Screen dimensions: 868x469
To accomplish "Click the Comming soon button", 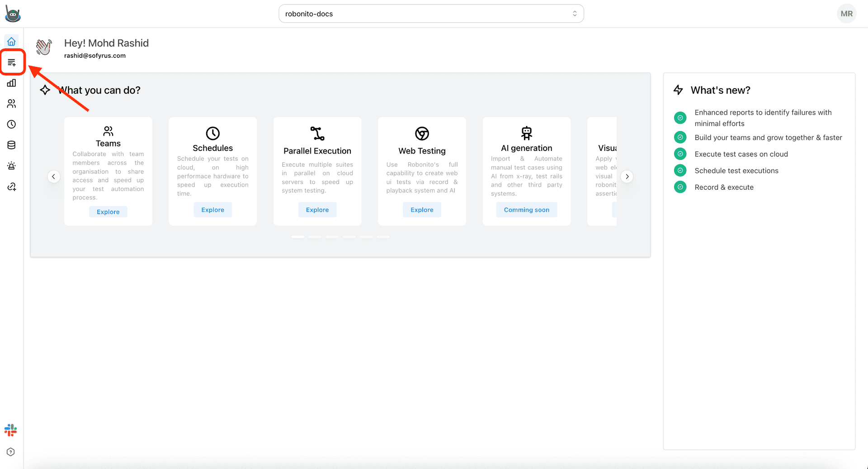I will [x=527, y=210].
